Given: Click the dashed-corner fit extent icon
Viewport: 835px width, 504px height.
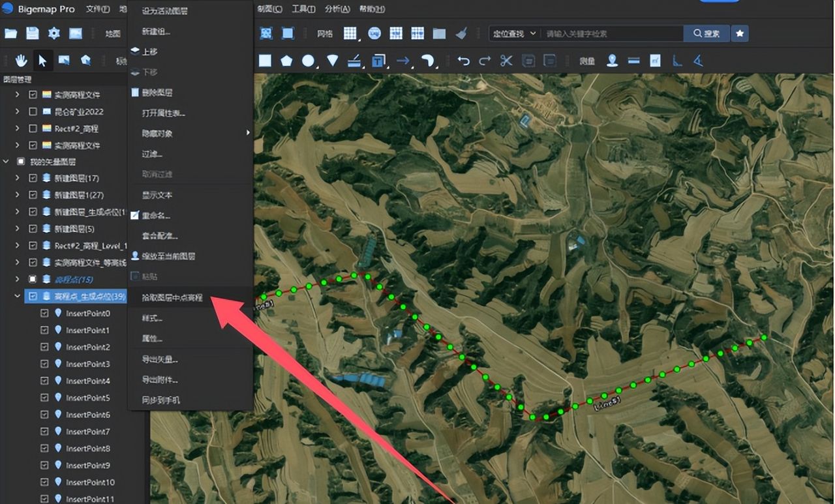Looking at the screenshot, I should [288, 33].
